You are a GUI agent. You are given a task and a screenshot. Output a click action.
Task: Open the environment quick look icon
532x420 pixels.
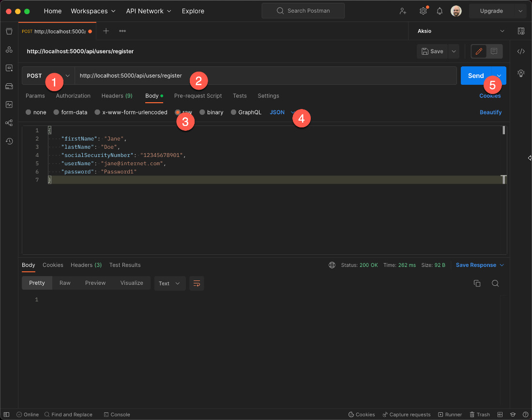click(521, 31)
